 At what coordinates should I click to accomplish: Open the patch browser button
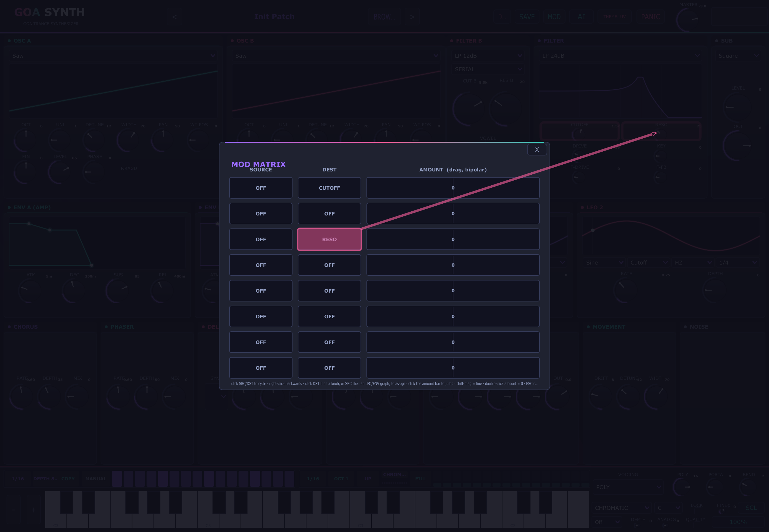(x=384, y=17)
